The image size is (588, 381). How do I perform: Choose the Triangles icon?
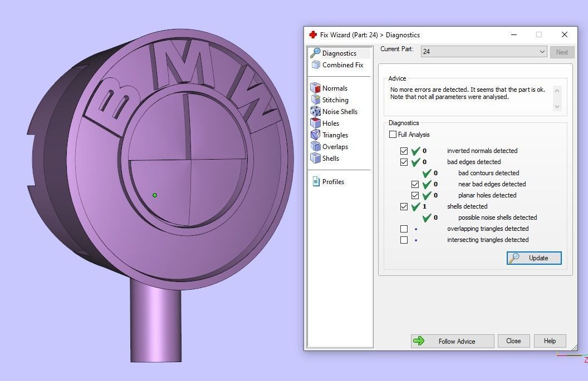[315, 135]
